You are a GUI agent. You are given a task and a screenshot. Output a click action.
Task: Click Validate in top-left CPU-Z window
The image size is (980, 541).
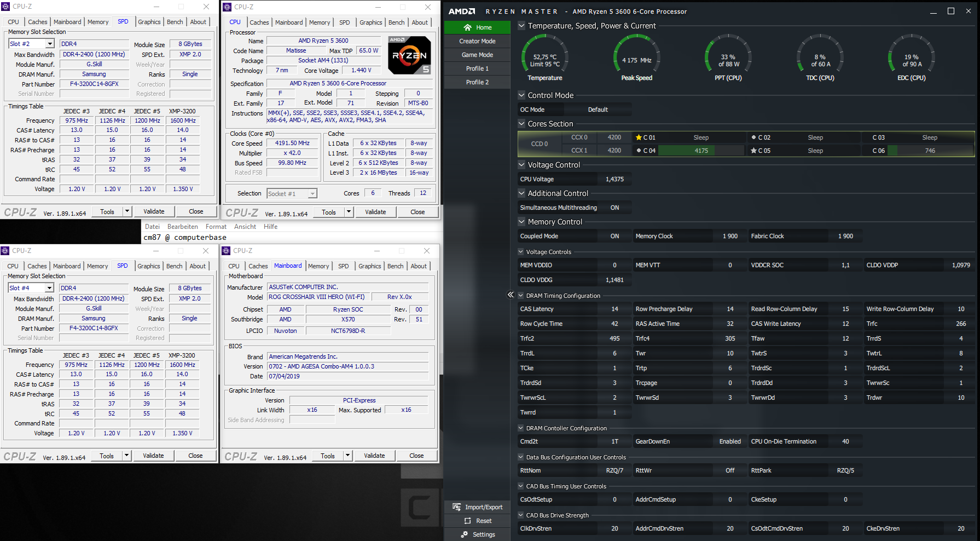(154, 211)
